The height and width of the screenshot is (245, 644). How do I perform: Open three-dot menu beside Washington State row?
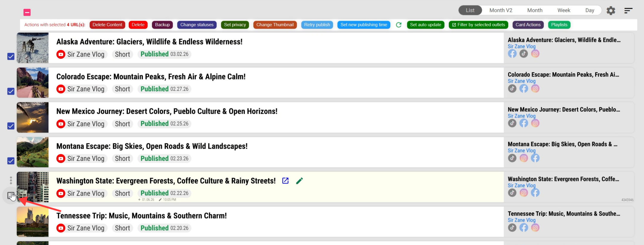tap(11, 180)
